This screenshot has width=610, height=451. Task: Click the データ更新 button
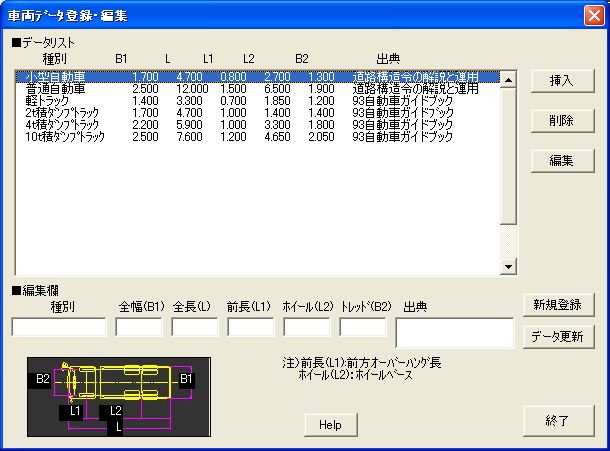[559, 337]
